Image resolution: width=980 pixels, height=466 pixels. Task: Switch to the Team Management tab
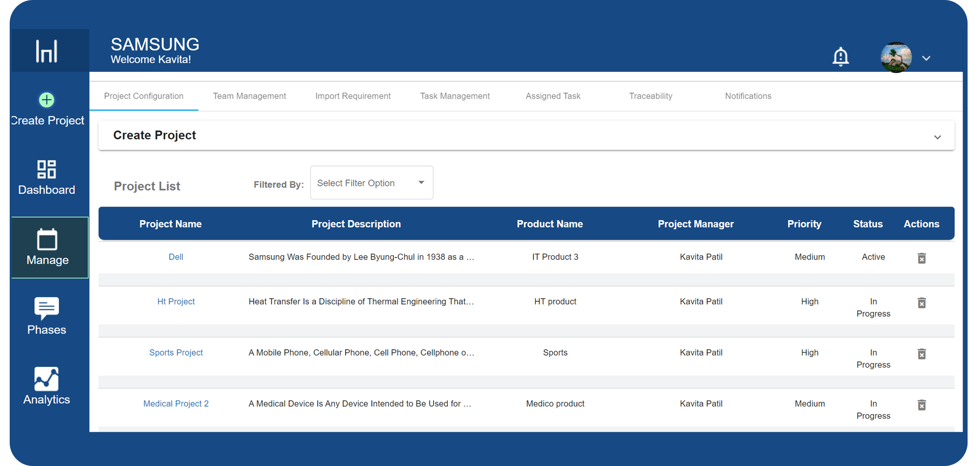point(249,96)
